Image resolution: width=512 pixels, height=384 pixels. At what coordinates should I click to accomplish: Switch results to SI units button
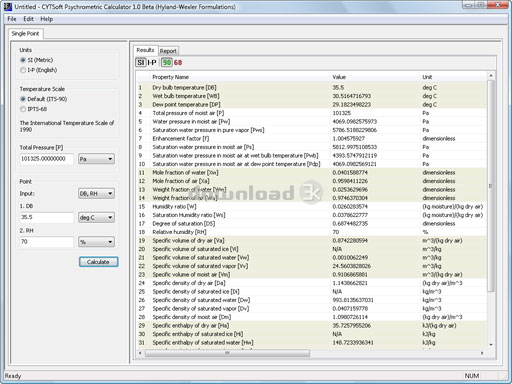point(141,62)
